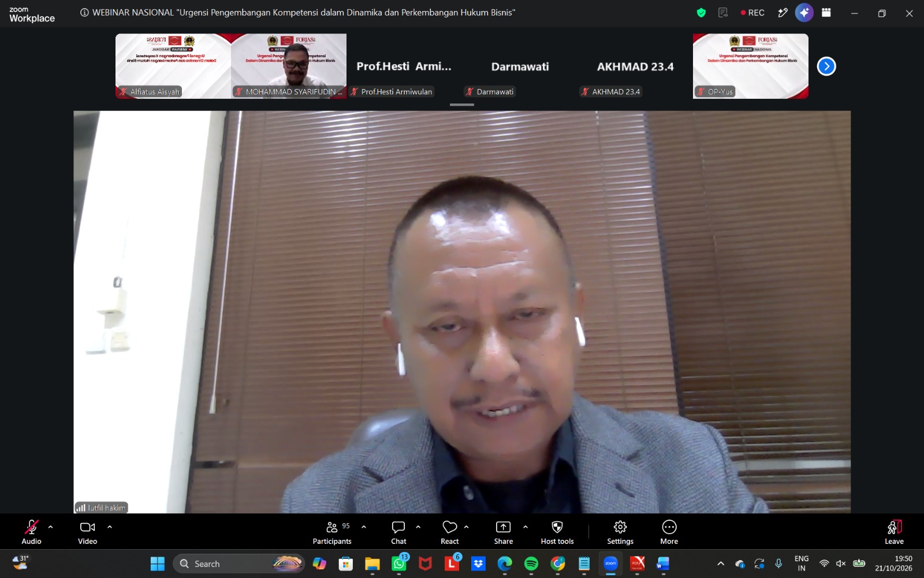Open the AI Companion sparkle icon

(x=804, y=13)
